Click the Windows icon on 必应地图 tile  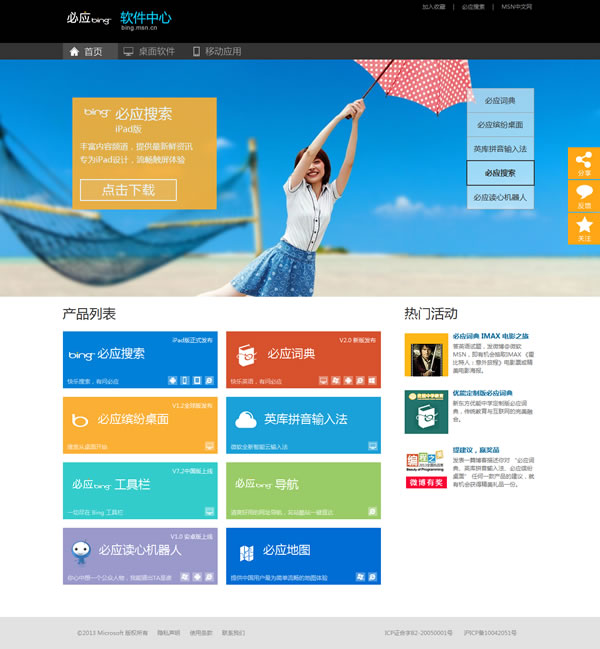pyautogui.click(x=359, y=577)
